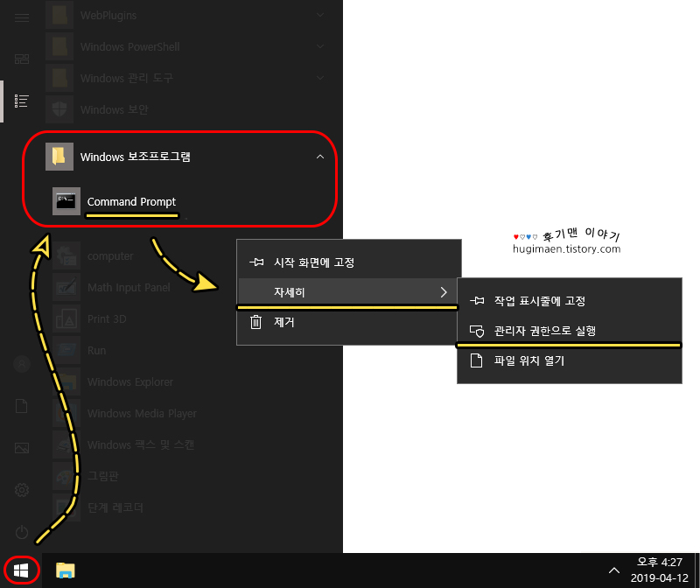Click the Windows 보안 shield icon
700x588 pixels.
tap(59, 109)
